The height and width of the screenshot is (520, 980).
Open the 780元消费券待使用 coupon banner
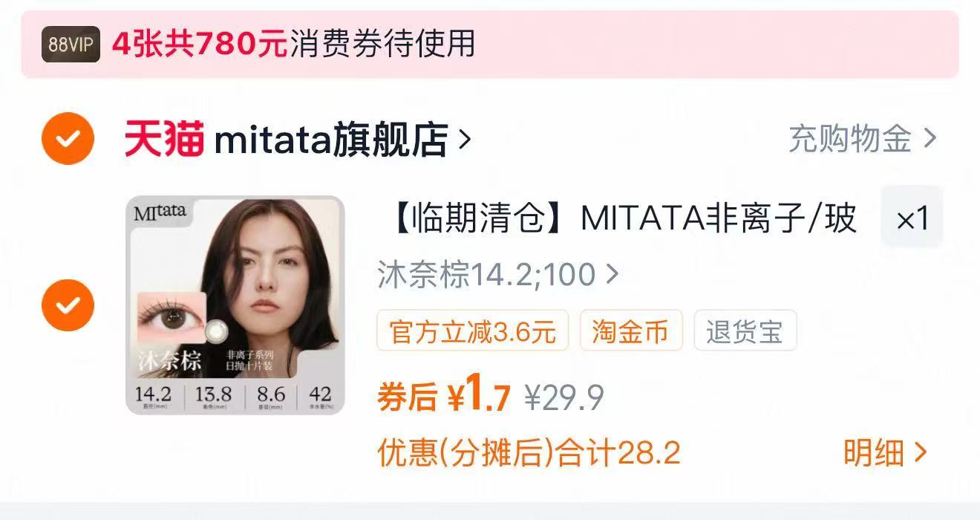490,45
